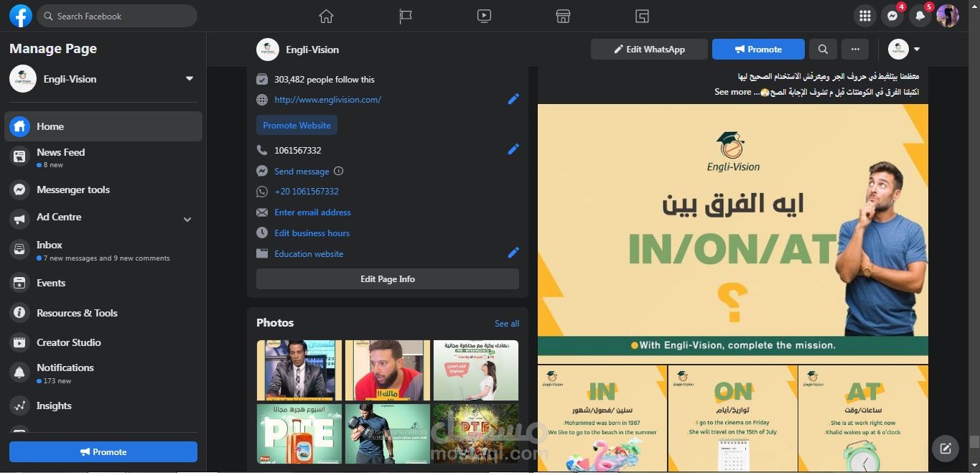
Task: Open the bearded man photo thumbnail
Action: pos(388,370)
